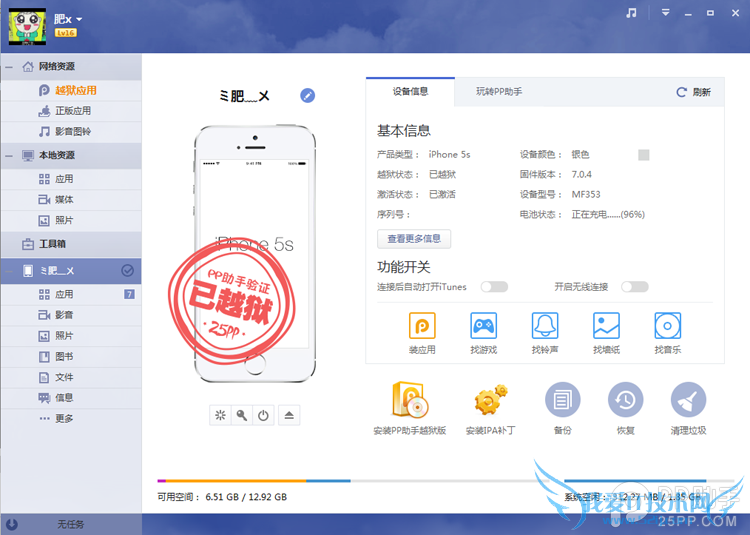Open the user name dropdown arrow
Screen dimensions: 750x535
click(79, 19)
